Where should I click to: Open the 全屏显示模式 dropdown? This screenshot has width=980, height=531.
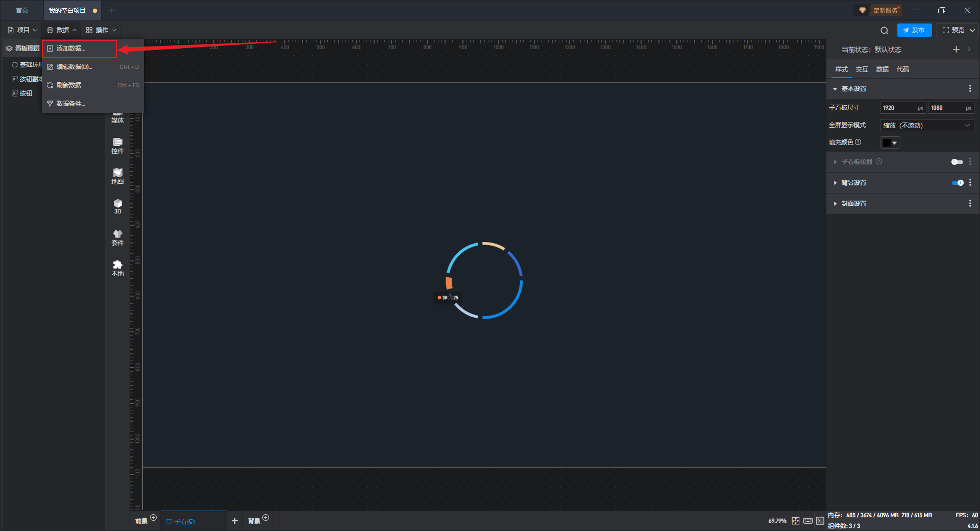926,126
